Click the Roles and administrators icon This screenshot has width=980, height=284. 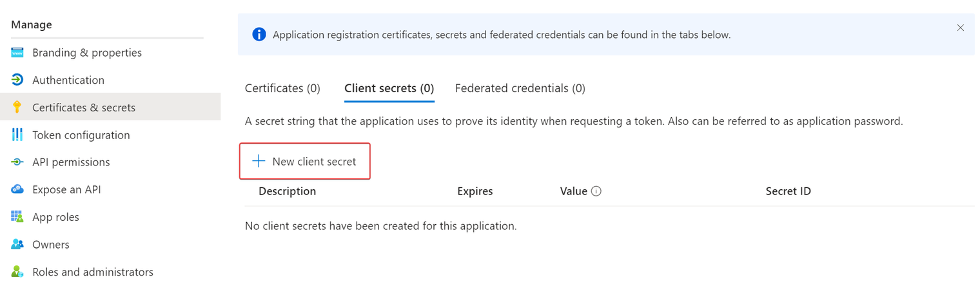pyautogui.click(x=17, y=272)
